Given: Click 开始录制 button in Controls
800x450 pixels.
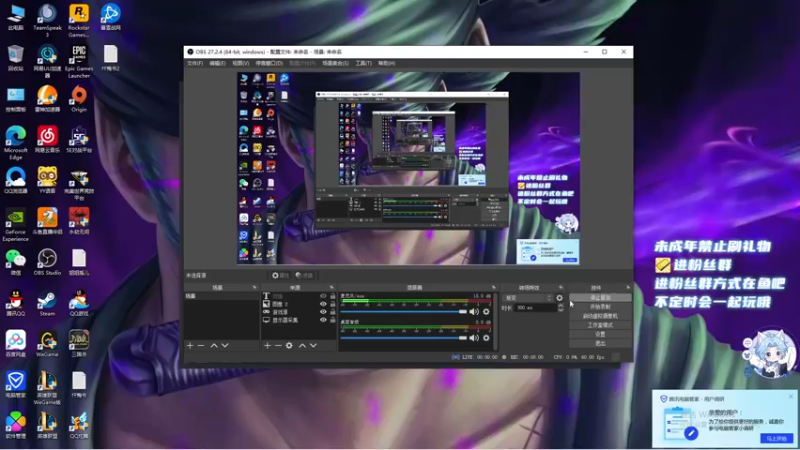Looking at the screenshot, I should pos(600,307).
